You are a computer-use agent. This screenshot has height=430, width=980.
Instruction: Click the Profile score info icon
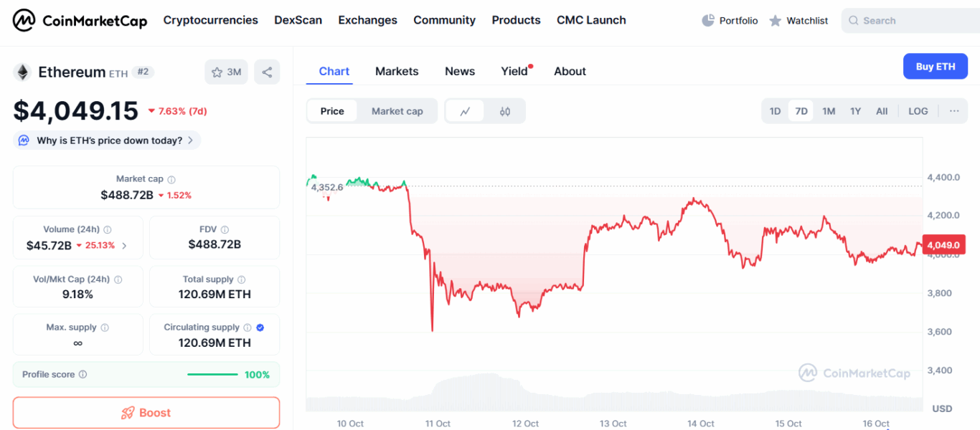[83, 375]
